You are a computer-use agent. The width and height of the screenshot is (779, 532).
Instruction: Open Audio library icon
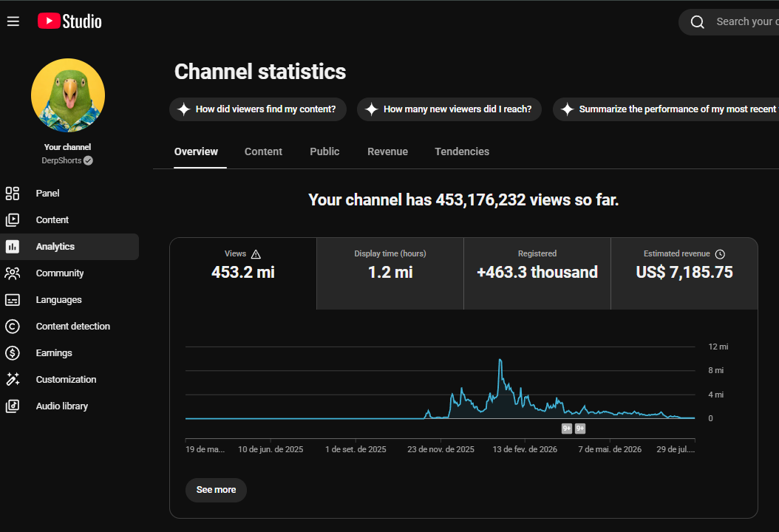13,406
